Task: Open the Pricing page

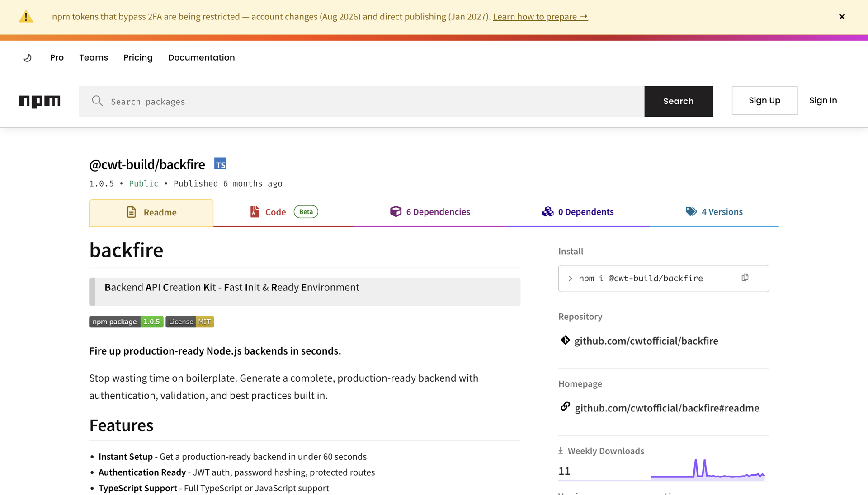Action: click(138, 57)
